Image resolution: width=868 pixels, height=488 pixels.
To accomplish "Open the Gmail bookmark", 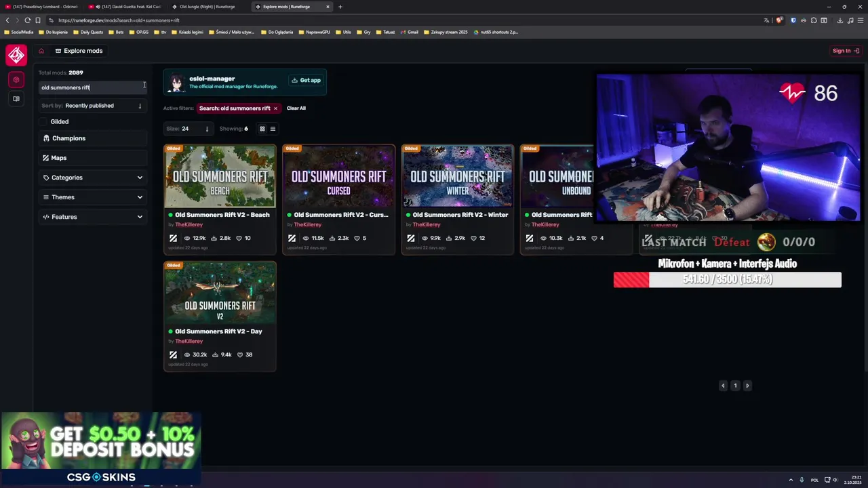I will (x=408, y=32).
